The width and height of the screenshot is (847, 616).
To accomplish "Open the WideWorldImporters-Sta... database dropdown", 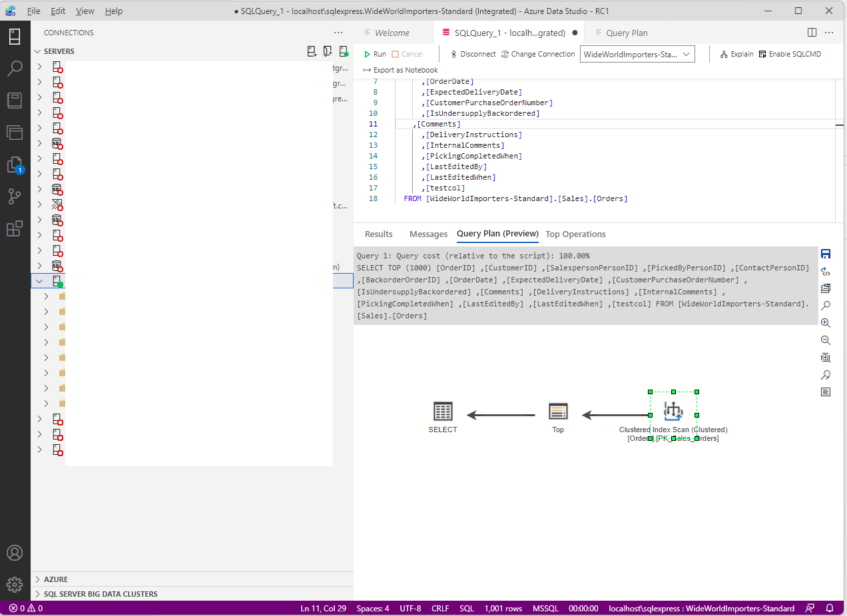I will coord(637,54).
